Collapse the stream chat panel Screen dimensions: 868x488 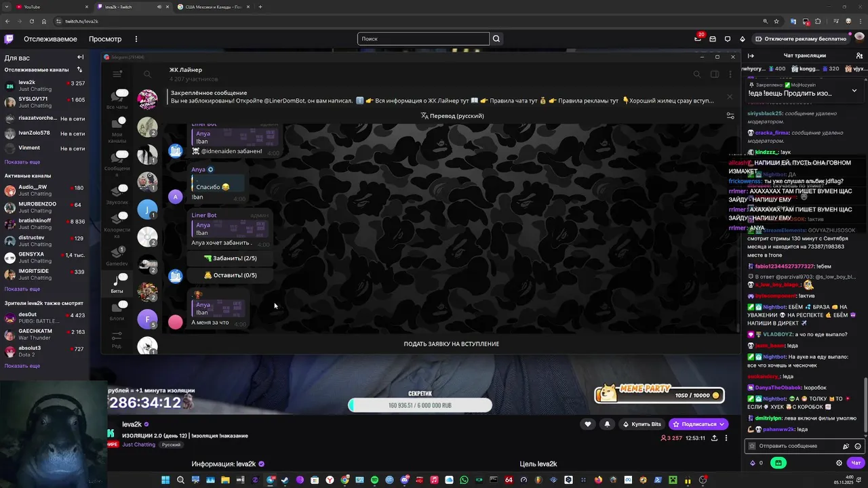click(x=751, y=56)
